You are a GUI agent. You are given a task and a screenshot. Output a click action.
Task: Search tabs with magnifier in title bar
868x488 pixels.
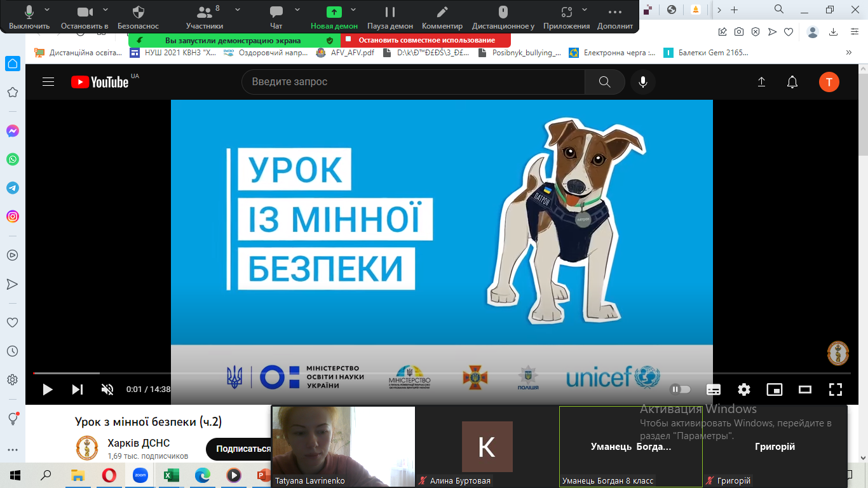point(779,10)
